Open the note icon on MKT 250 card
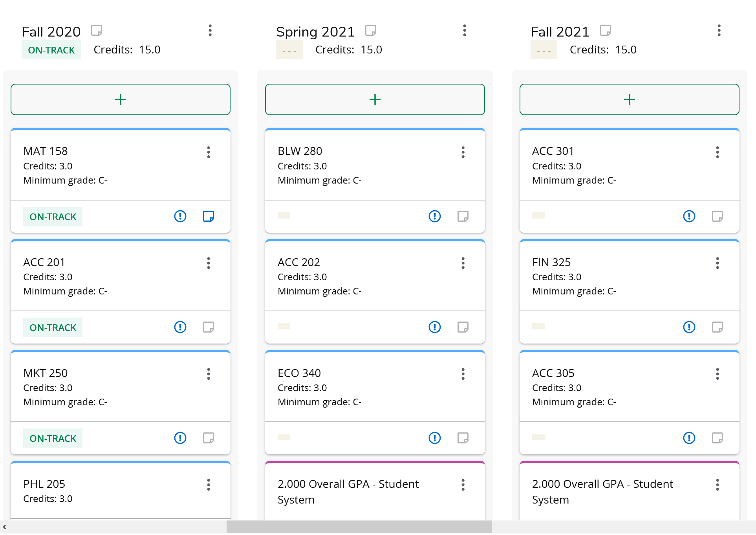756x535 pixels. [x=208, y=438]
